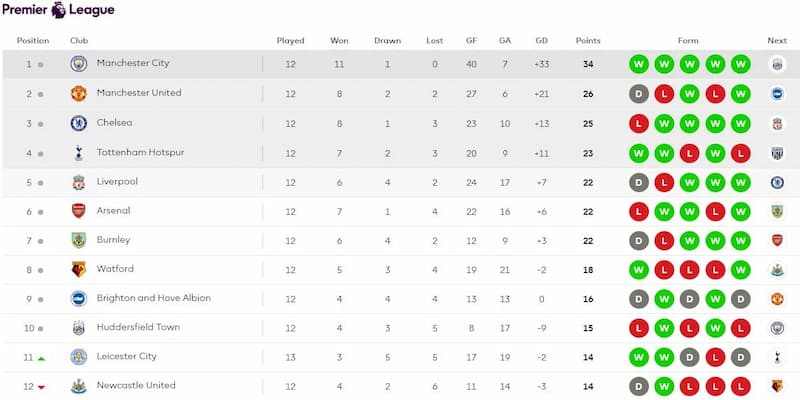Viewport: 800px width, 400px height.
Task: Open the Brighton and Hove Albion club link
Action: [154, 298]
